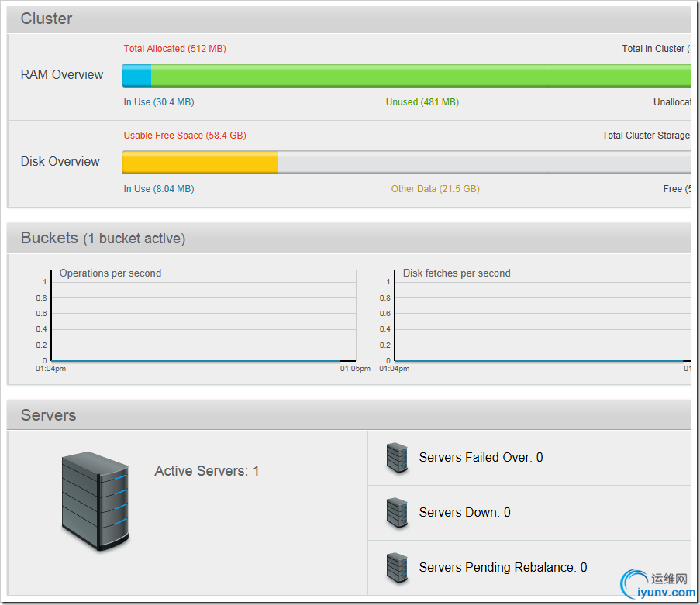The height and width of the screenshot is (605, 700).
Task: Select the Disk In Use (8.04 MB) label
Action: click(x=159, y=189)
